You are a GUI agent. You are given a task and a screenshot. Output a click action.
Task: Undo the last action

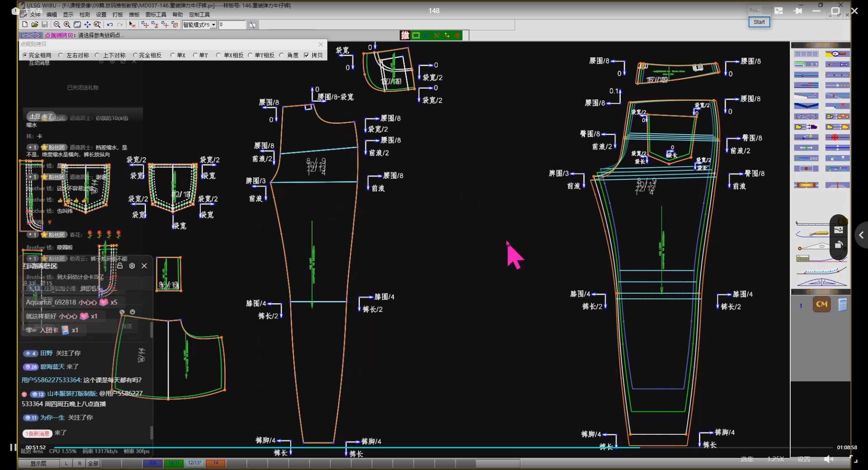click(110, 24)
